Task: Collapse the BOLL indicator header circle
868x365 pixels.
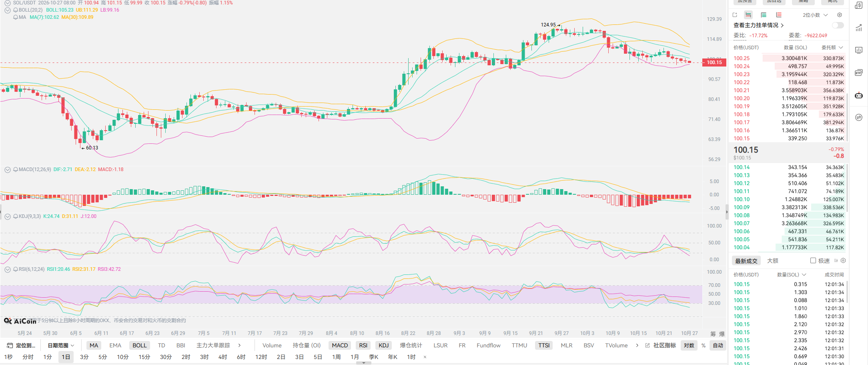Action: 7,10
